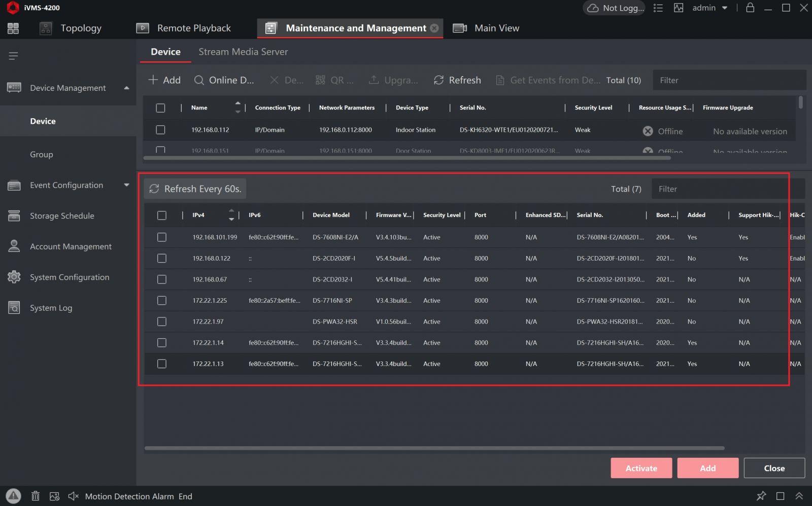Open the Online Device search
The image size is (812, 506).
(x=224, y=80)
